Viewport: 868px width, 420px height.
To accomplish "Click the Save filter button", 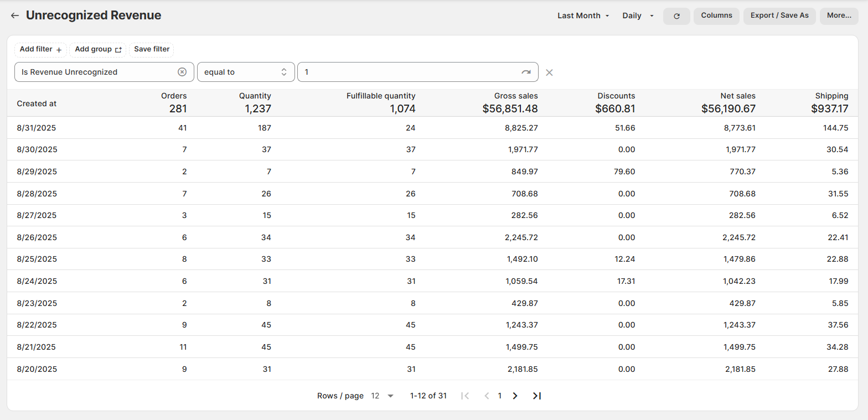I will pos(152,49).
